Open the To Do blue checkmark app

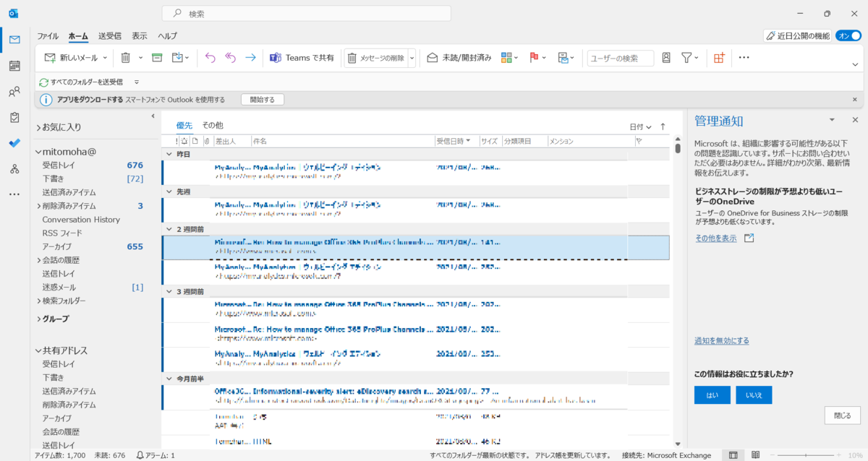point(14,142)
